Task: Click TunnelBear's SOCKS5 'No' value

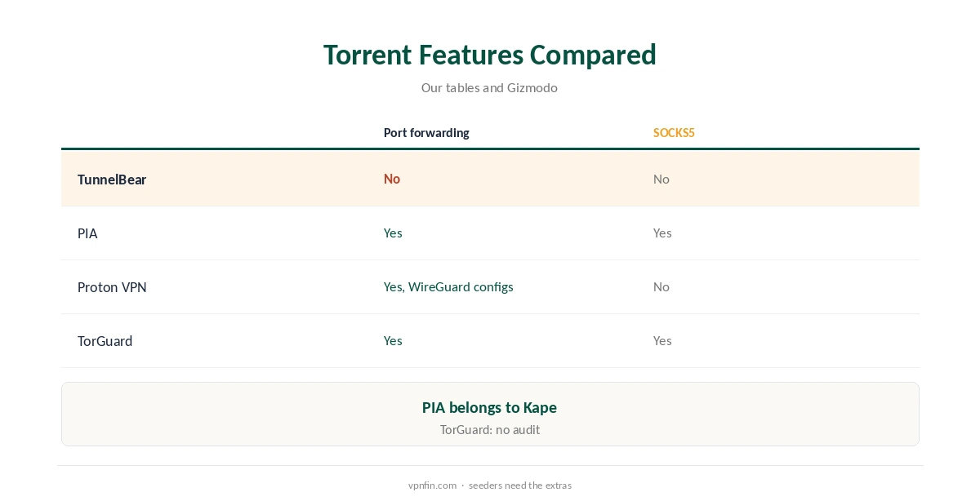Action: 661,179
